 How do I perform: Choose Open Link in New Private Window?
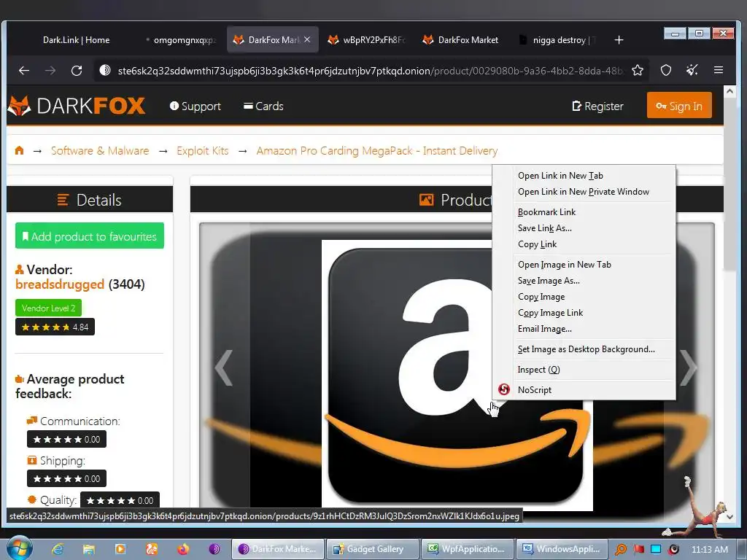[584, 192]
